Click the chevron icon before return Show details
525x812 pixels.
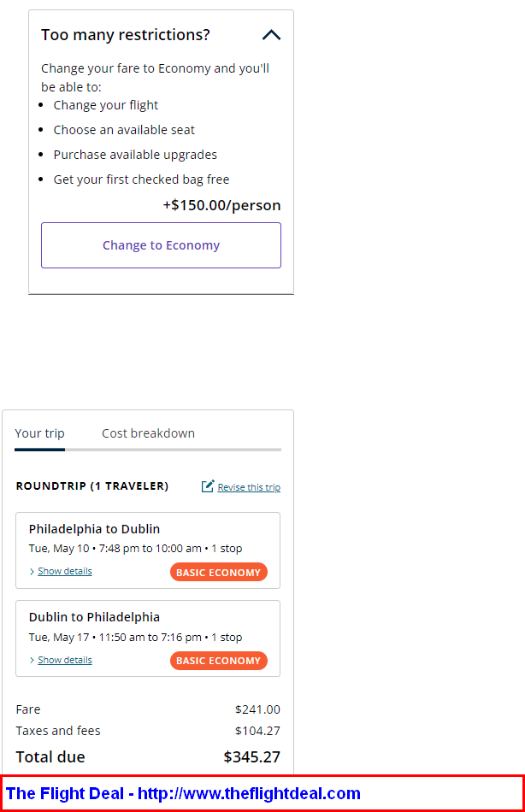32,660
